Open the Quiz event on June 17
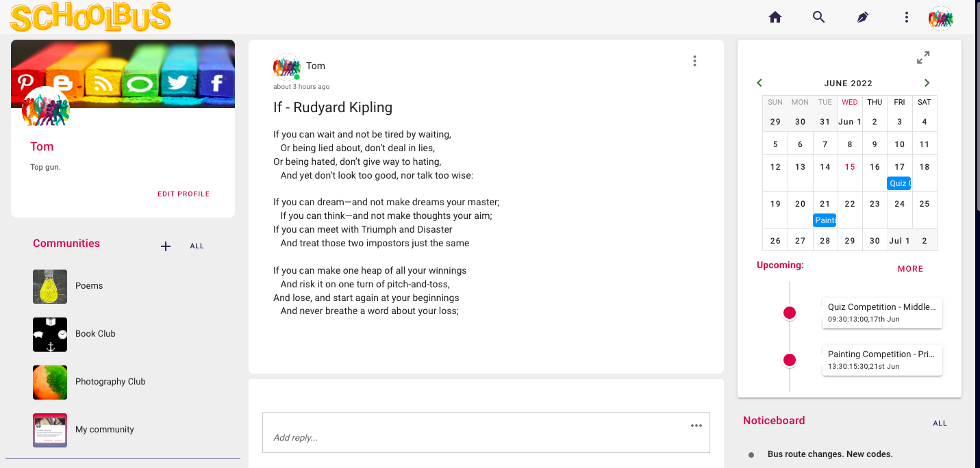Image resolution: width=980 pixels, height=468 pixels. (x=899, y=183)
